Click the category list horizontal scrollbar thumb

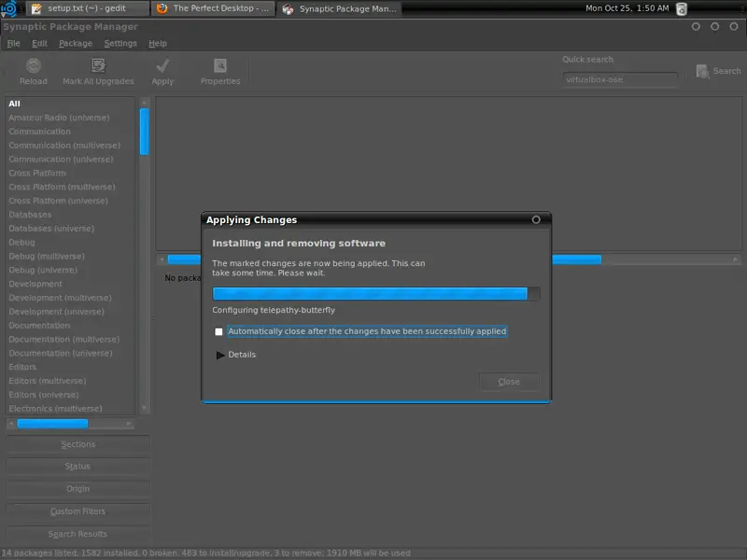coord(52,424)
